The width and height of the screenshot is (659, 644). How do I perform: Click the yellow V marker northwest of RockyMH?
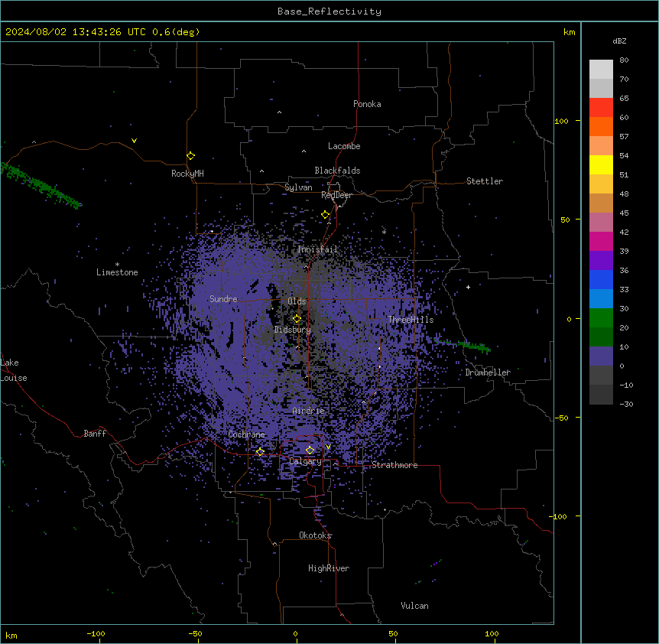click(134, 141)
